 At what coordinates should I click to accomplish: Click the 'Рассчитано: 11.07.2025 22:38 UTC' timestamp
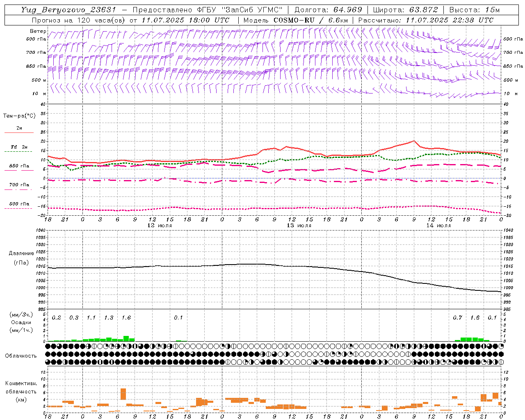pyautogui.click(x=426, y=20)
